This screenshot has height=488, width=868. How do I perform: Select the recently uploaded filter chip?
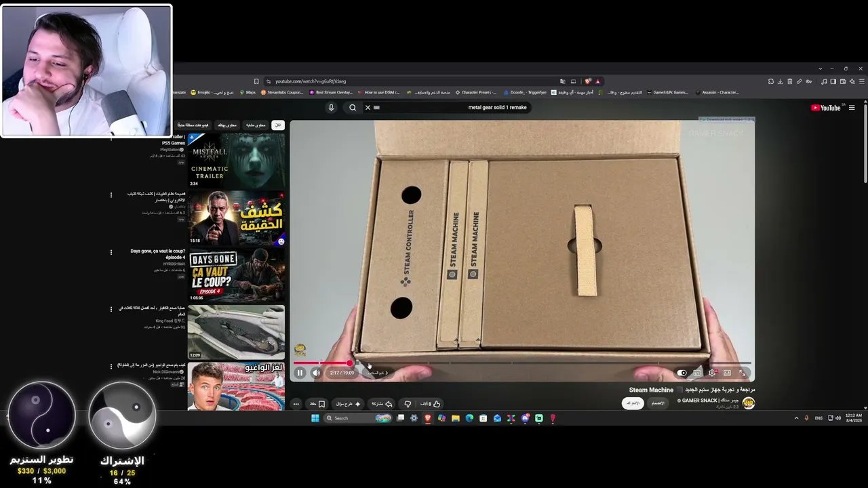(x=193, y=125)
